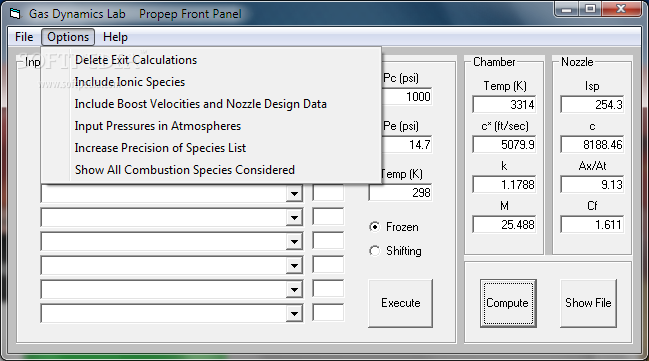Minimize the Propep Front Panel window
Image resolution: width=649 pixels, height=361 pixels.
(x=567, y=9)
